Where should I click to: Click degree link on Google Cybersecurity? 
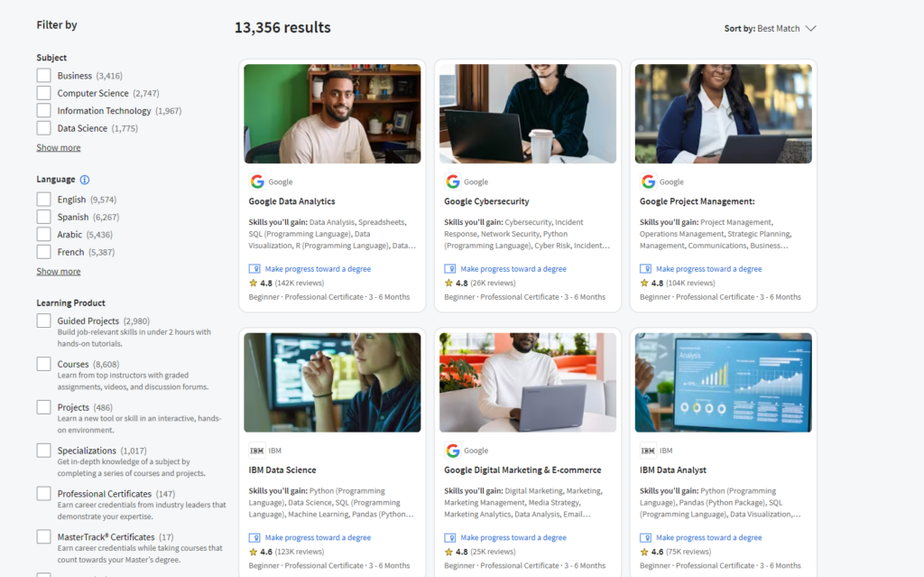pos(513,269)
